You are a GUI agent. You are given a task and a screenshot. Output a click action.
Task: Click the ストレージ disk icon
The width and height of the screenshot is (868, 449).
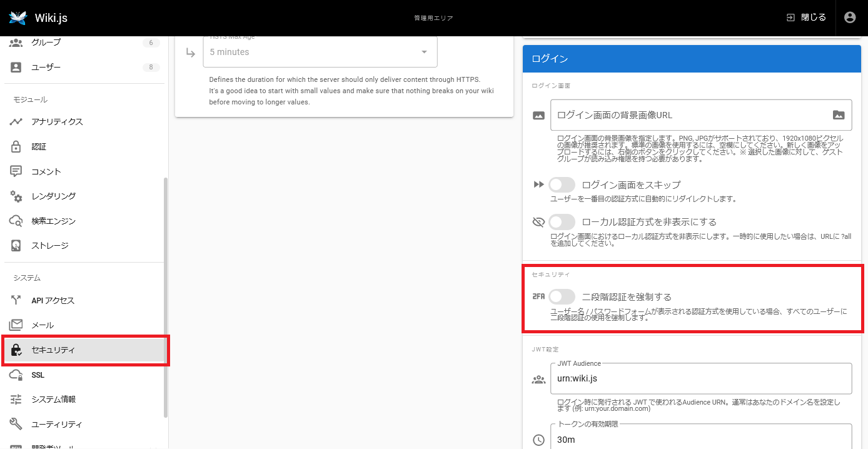[16, 246]
